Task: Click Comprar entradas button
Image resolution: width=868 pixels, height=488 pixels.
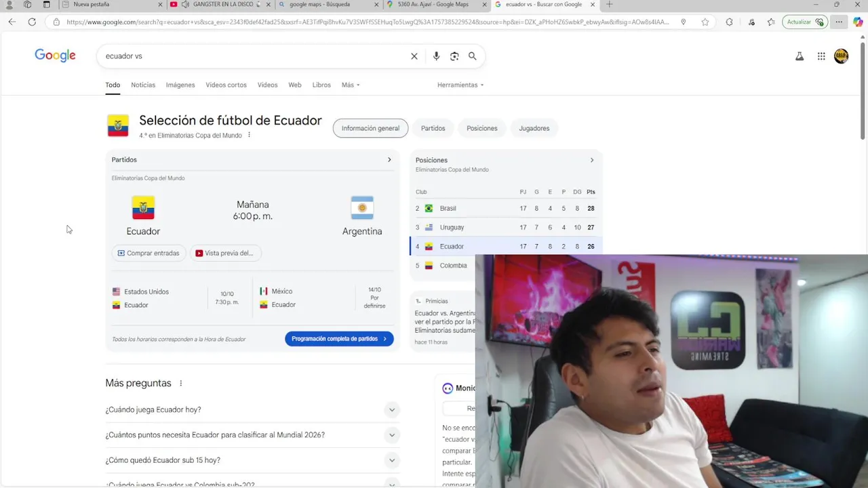Action: tap(149, 253)
